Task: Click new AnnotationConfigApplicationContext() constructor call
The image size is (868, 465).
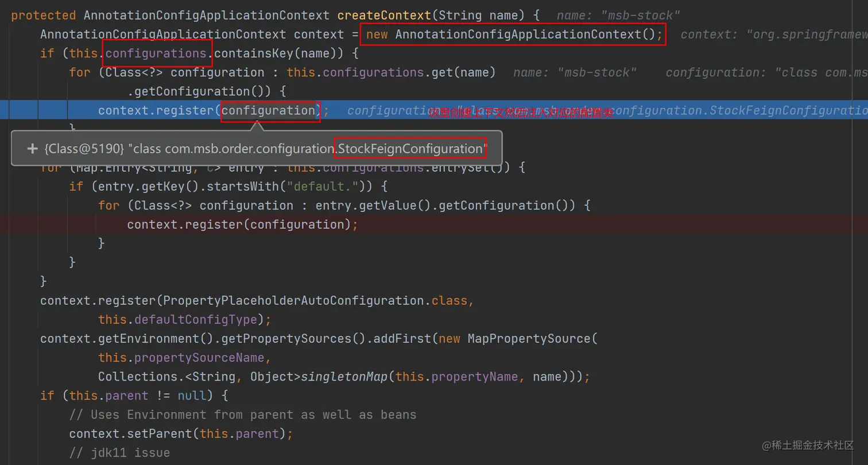Action: [x=514, y=34]
